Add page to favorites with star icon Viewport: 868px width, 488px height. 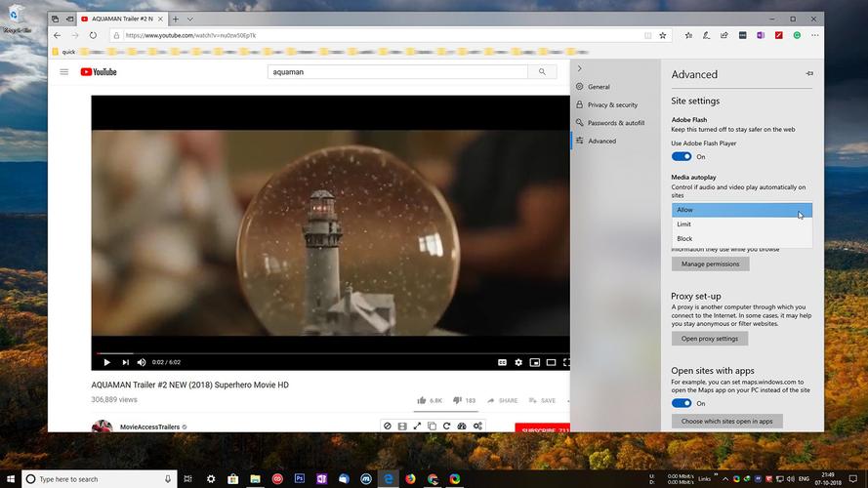pos(663,35)
